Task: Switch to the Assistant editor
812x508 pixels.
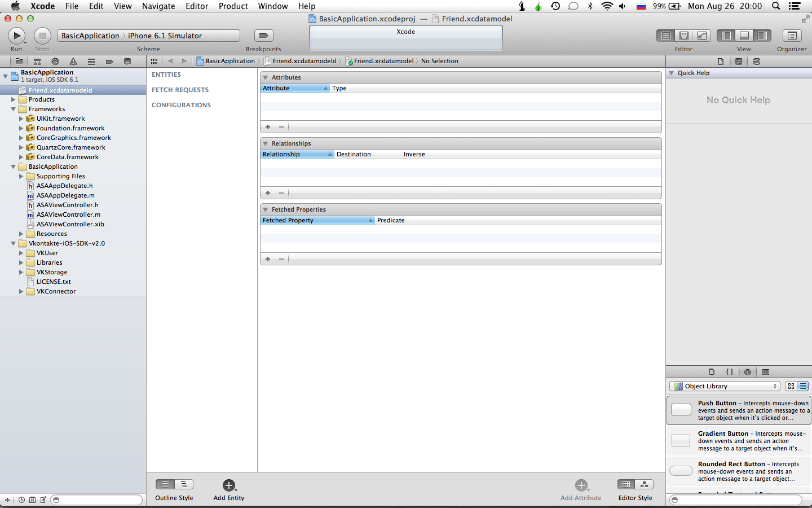Action: [684, 36]
